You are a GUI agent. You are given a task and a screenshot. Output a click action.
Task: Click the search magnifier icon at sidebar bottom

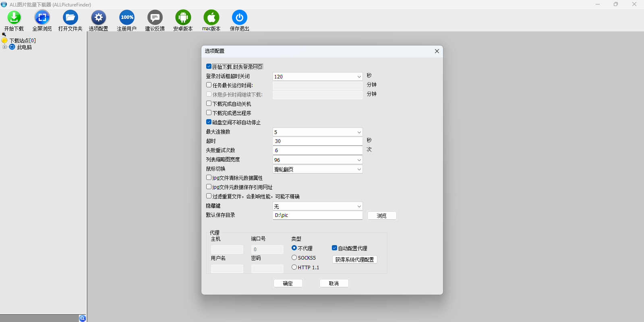(83, 318)
